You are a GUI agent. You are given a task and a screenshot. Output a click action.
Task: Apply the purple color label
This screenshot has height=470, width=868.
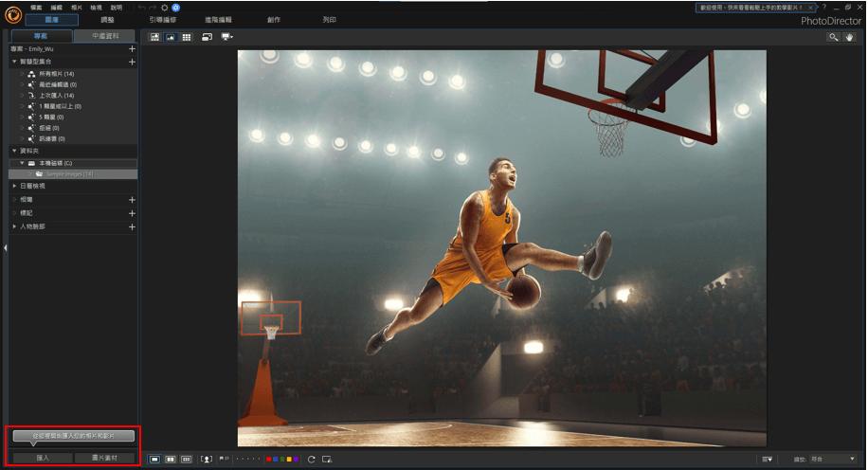296,459
